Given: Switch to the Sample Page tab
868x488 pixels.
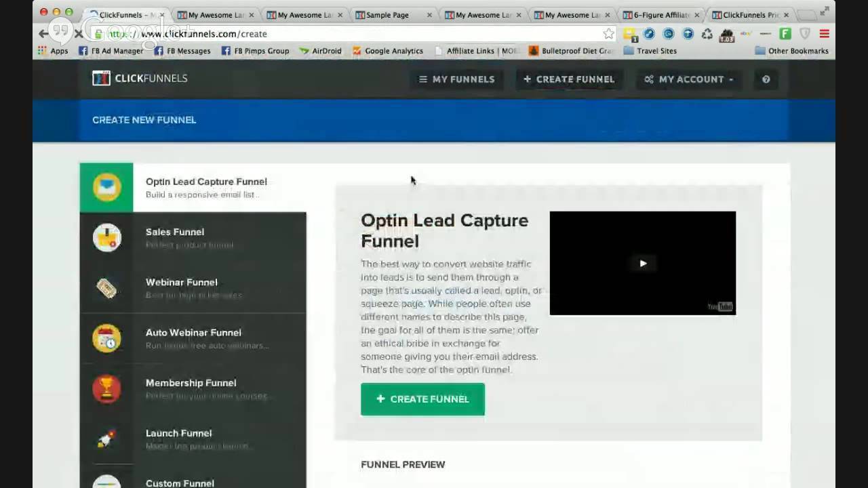Looking at the screenshot, I should (x=393, y=15).
